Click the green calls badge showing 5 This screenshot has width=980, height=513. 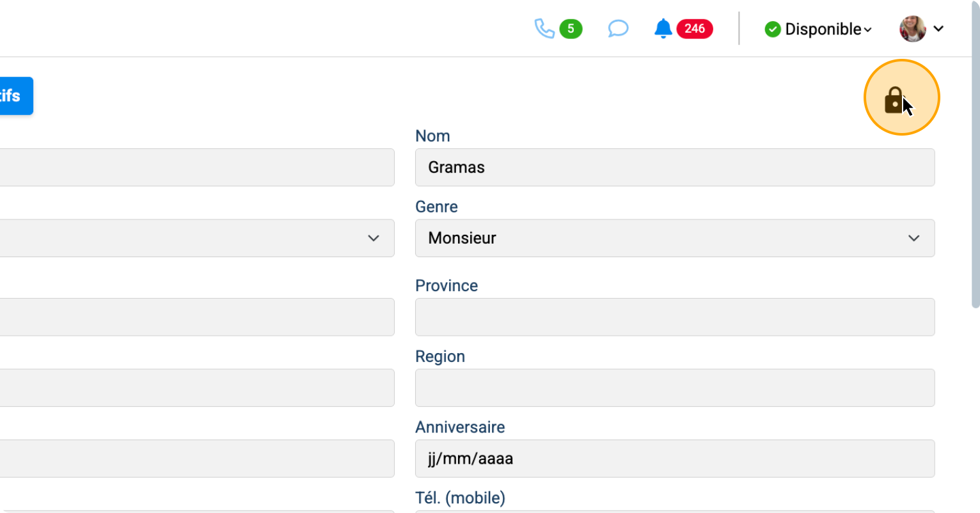pos(571,29)
